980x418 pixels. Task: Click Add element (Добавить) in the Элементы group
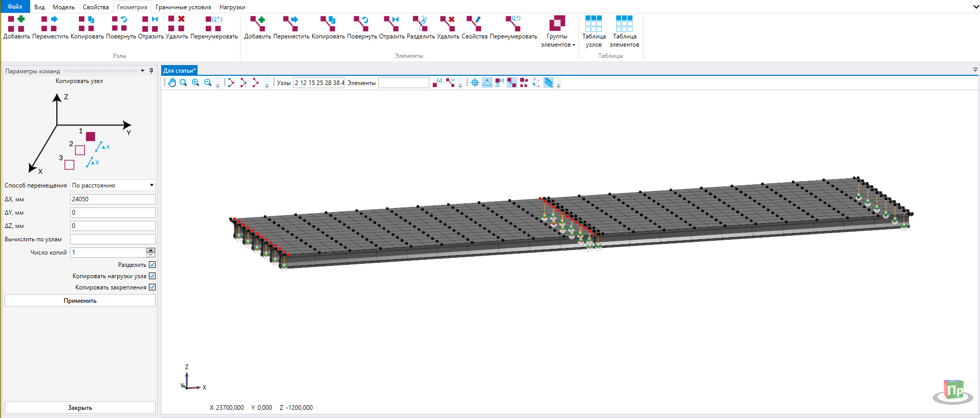(257, 28)
